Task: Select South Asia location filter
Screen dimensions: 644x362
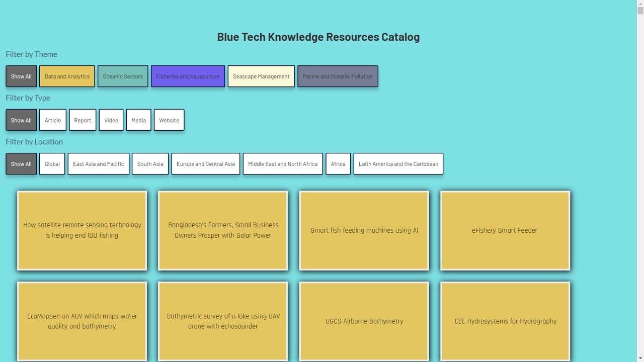Action: coord(150,164)
